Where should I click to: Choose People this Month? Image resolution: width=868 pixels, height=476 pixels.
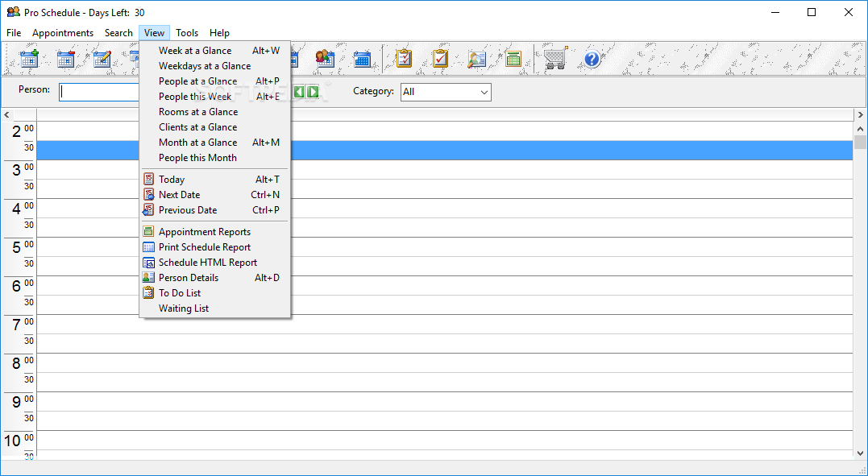215,158
